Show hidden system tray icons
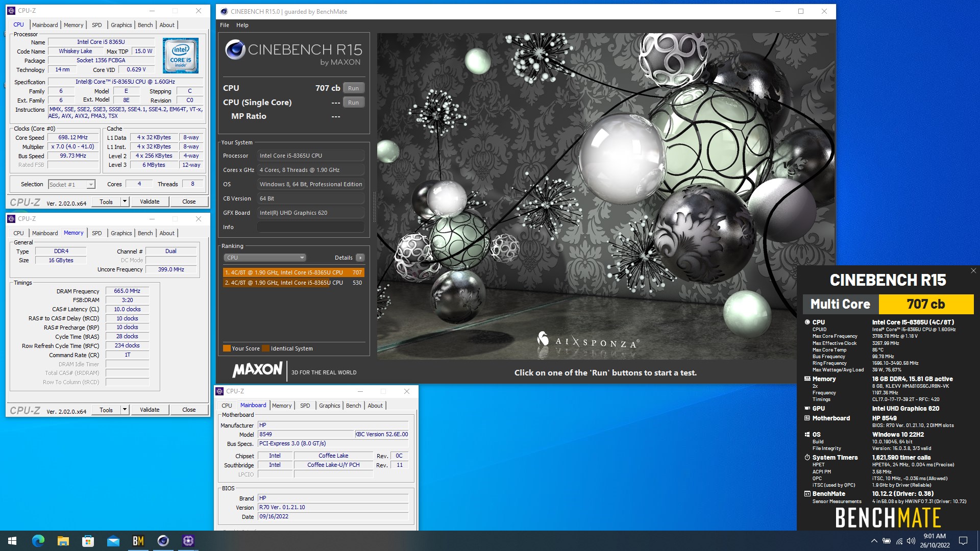The width and height of the screenshot is (980, 551). [x=874, y=541]
